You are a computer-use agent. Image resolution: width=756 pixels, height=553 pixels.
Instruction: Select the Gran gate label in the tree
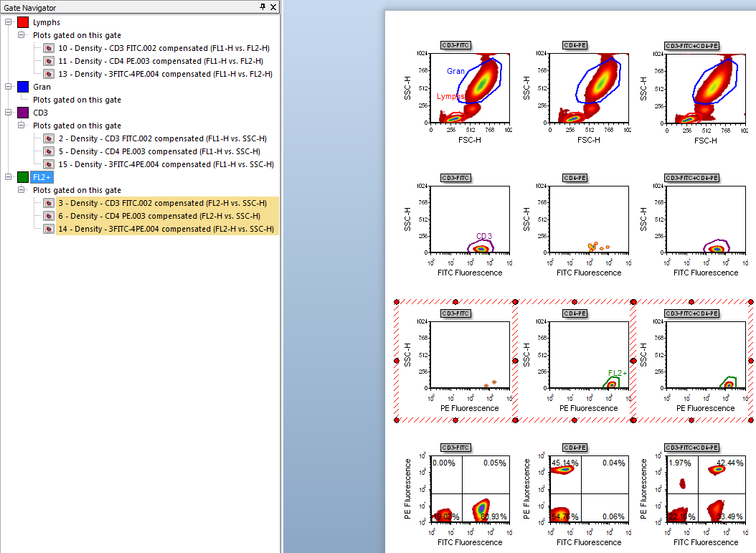42,87
